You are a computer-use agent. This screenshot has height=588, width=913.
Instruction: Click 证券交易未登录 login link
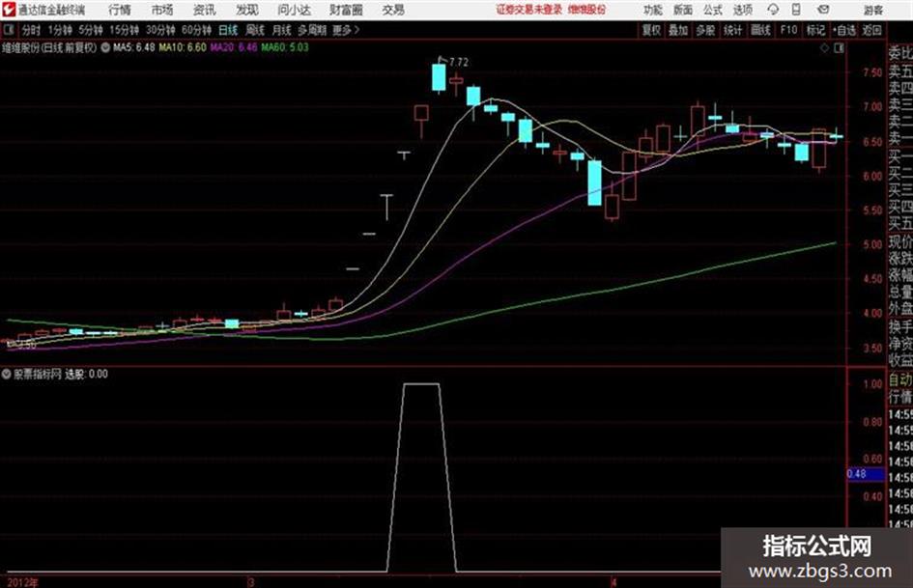[x=528, y=10]
